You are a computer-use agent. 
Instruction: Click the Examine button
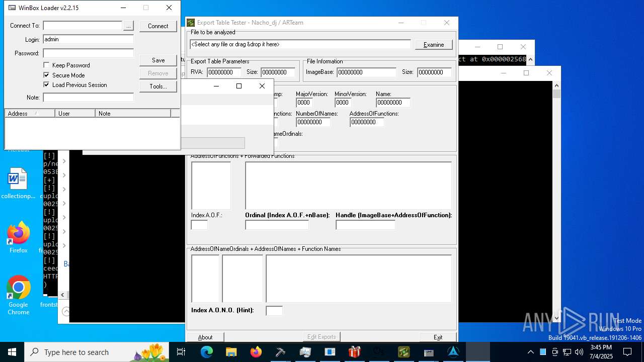click(434, 45)
